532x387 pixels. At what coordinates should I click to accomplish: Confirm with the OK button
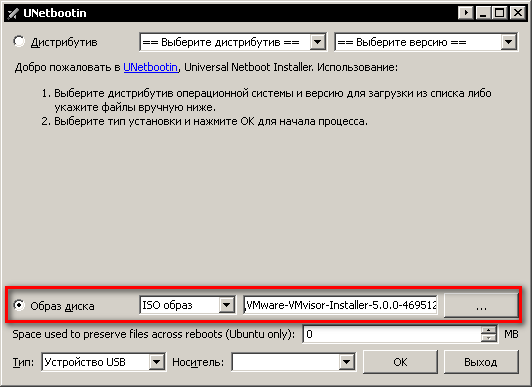tap(400, 362)
